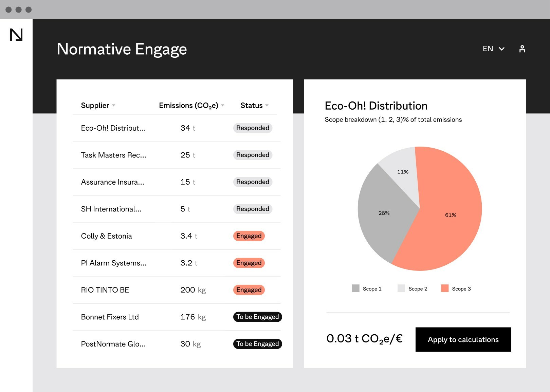The image size is (550, 392).
Task: Select the Eco-Oh! Distribut... supplier row
Action: tap(113, 128)
